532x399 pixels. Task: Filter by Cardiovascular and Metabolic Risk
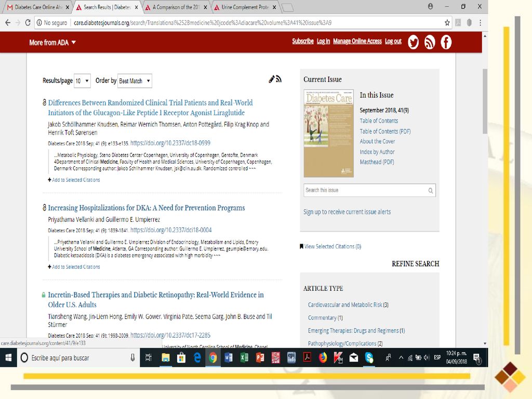345,304
